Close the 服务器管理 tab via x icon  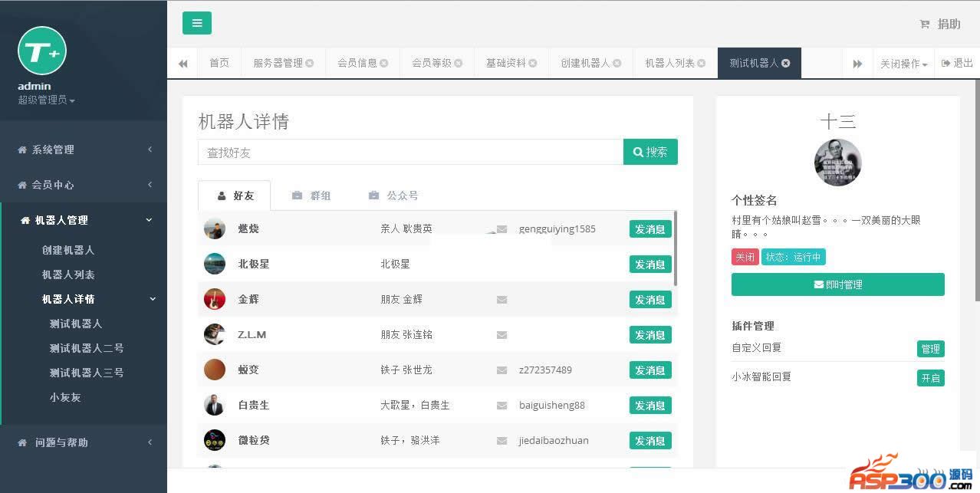[309, 64]
